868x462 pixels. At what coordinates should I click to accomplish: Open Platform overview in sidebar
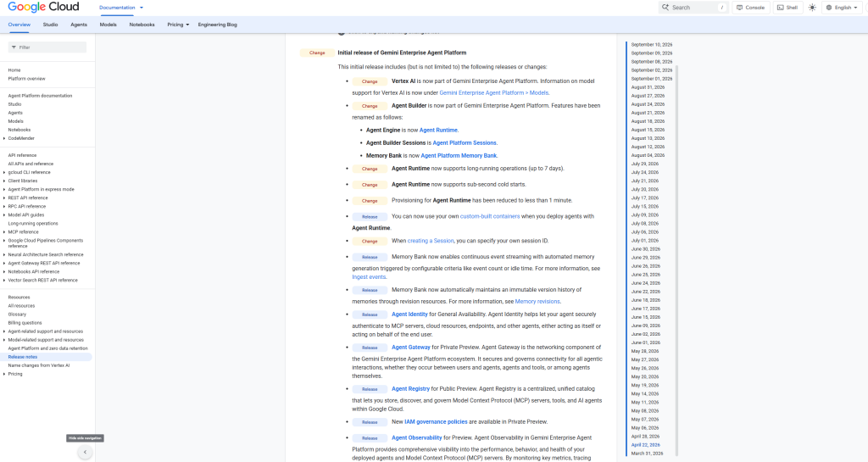pos(26,79)
